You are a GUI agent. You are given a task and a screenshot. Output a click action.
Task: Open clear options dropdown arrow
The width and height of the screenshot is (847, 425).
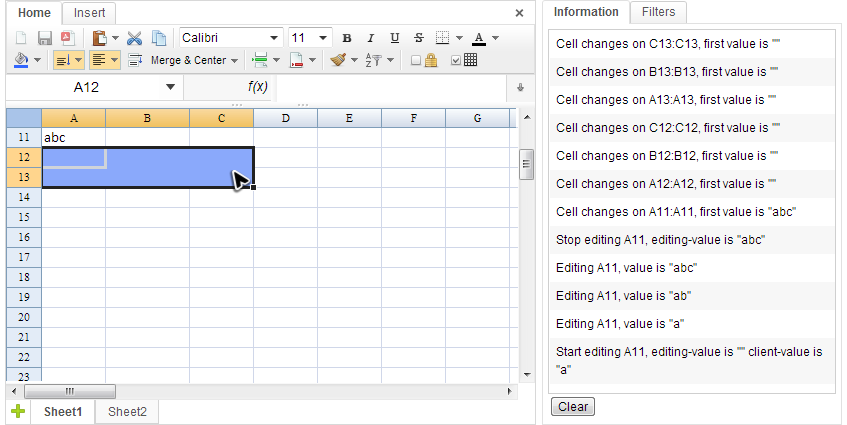click(354, 60)
